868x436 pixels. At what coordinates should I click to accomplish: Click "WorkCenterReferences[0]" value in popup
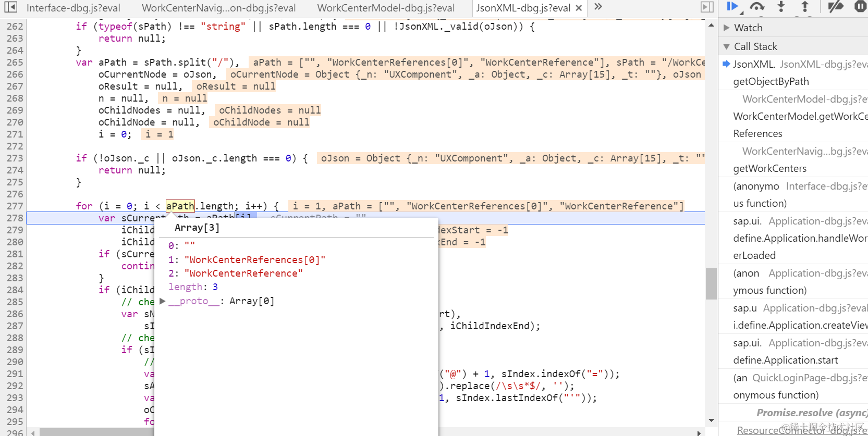pos(255,260)
